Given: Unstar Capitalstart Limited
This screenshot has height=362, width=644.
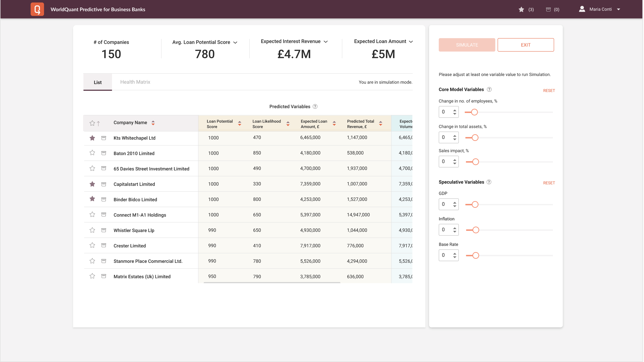Looking at the screenshot, I should pyautogui.click(x=92, y=184).
